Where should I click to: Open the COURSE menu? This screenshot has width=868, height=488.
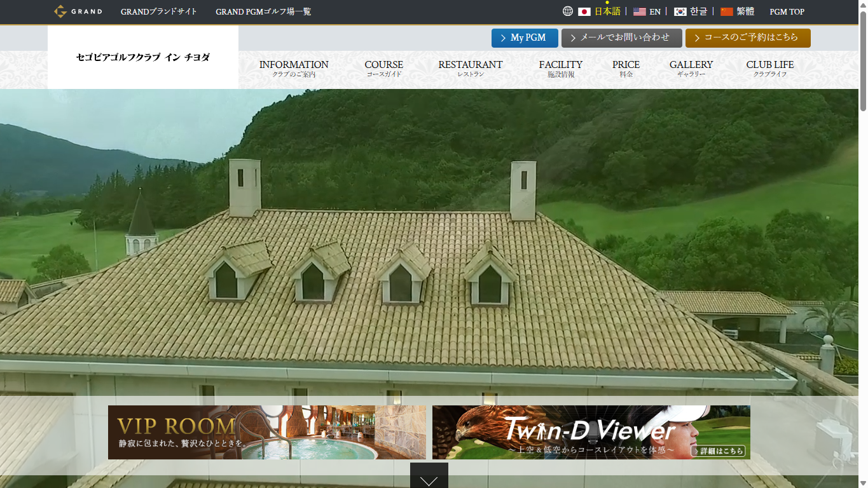coord(384,69)
